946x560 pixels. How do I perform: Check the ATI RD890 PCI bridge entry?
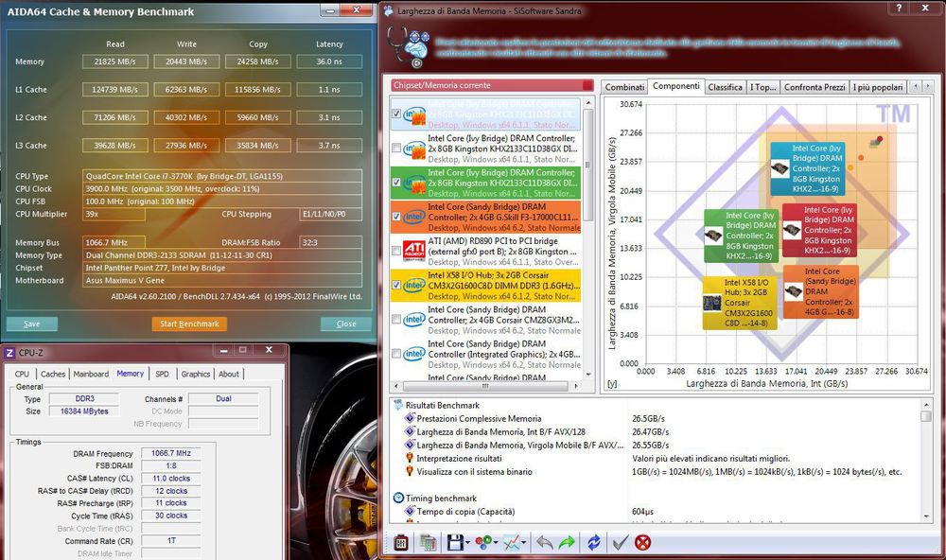(396, 251)
